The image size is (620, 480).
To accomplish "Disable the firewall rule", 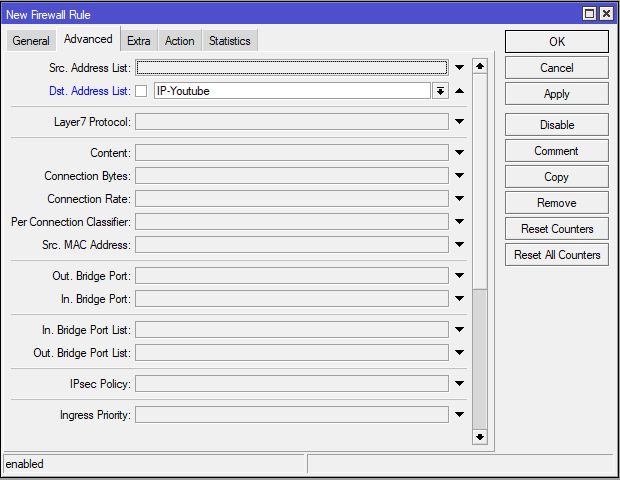I will coord(556,125).
